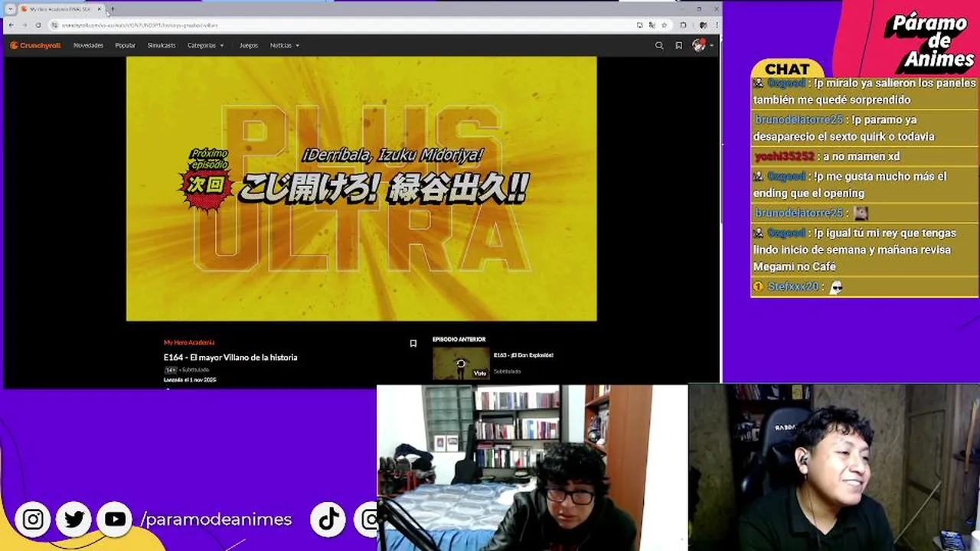Screen dimensions: 980x551
Task: Expand the Noticias dropdown
Action: [284, 45]
